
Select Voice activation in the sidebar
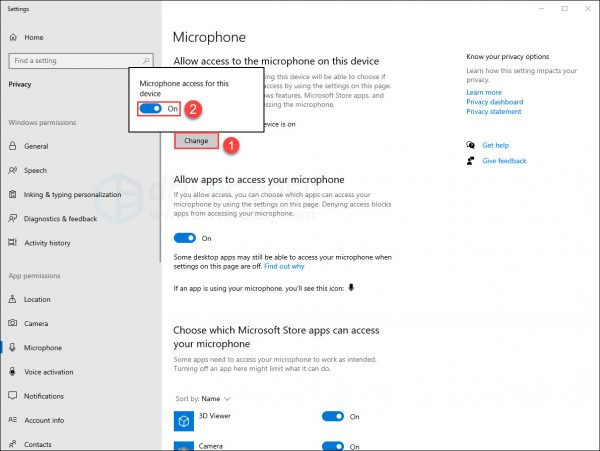point(48,372)
